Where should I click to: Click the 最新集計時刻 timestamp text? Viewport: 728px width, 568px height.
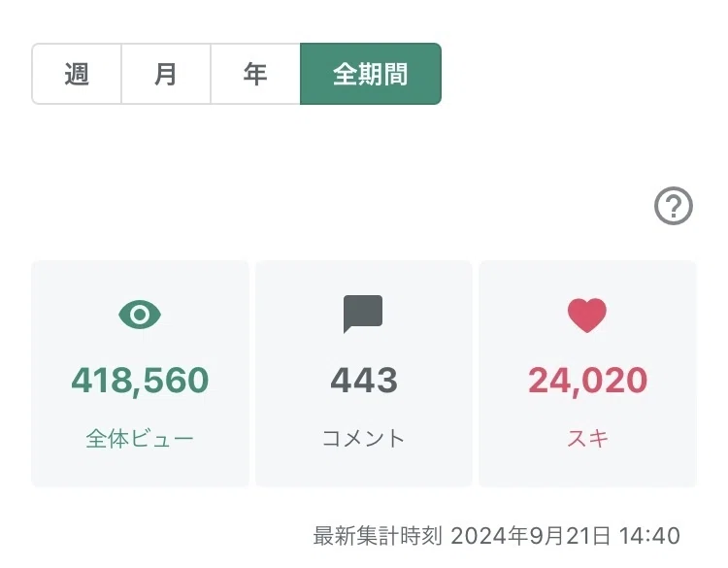coord(378,536)
